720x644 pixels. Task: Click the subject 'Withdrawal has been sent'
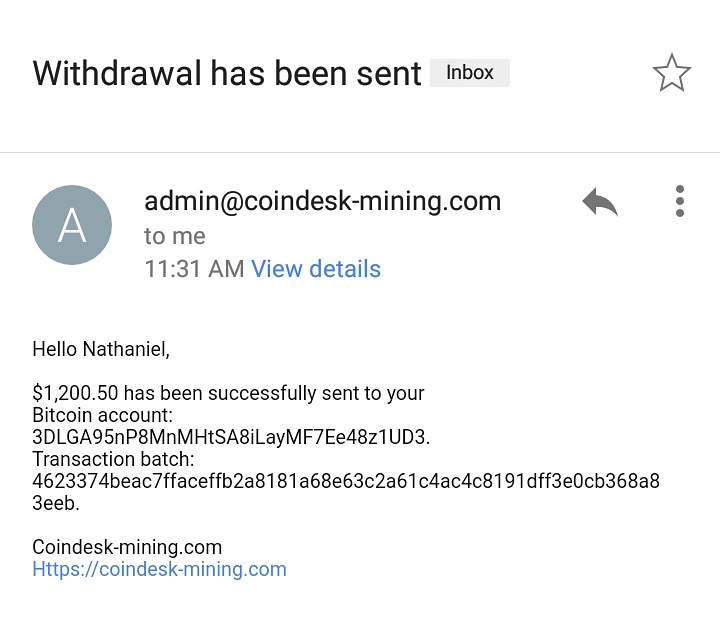coord(227,73)
